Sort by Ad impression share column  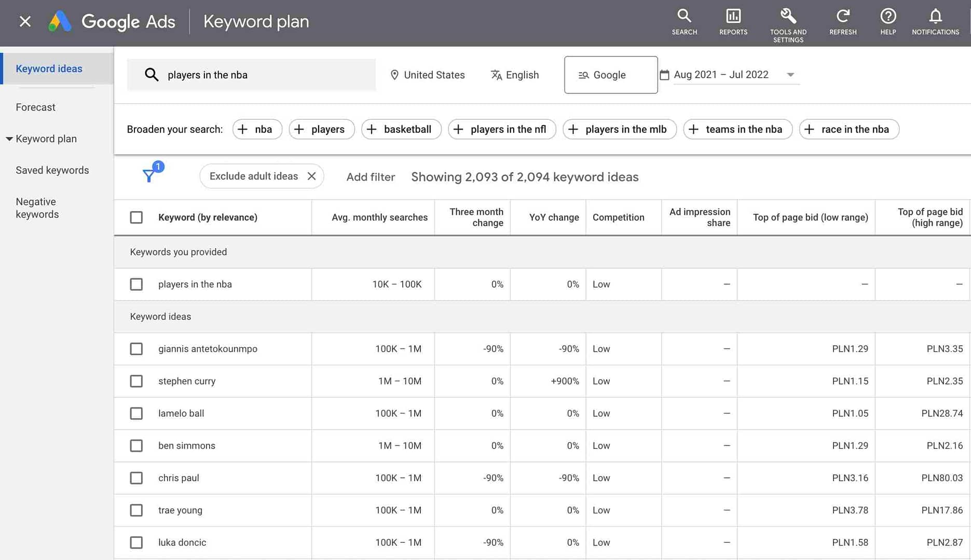(700, 217)
